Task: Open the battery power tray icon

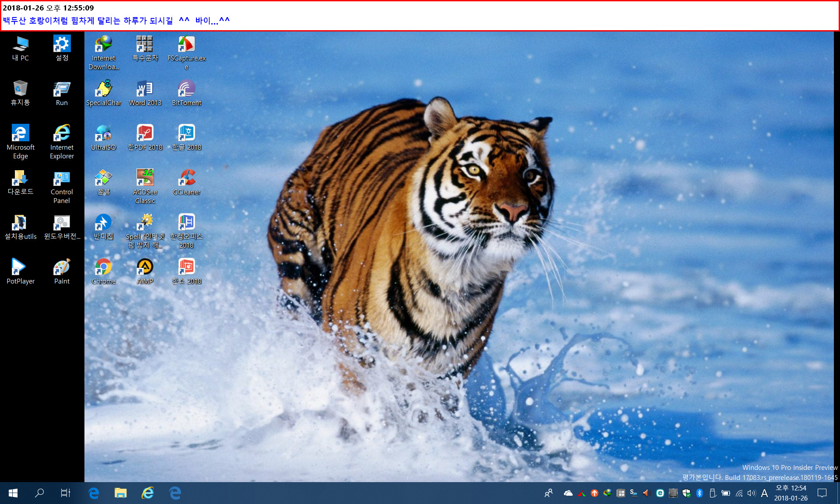Action: click(x=726, y=493)
